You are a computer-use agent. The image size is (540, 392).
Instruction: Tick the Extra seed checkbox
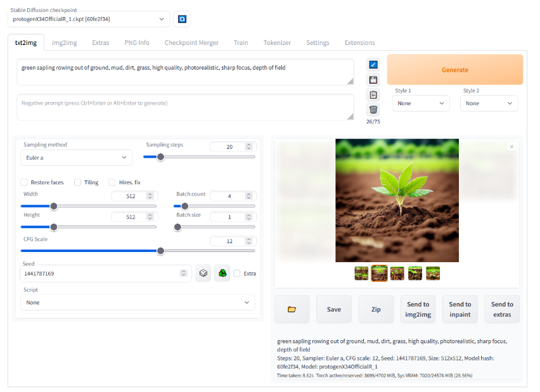[236, 274]
